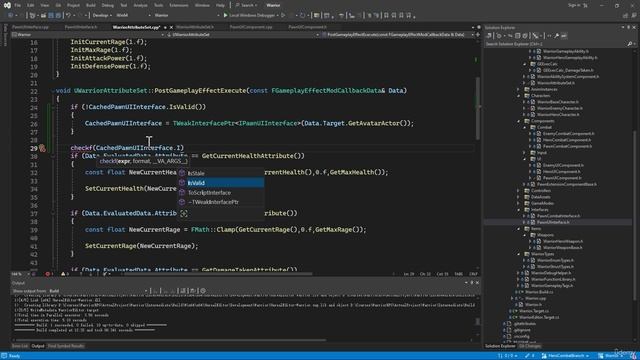The height and width of the screenshot is (360, 640).
Task: Open the Win64 solution platform dropdown
Action: pos(133,16)
